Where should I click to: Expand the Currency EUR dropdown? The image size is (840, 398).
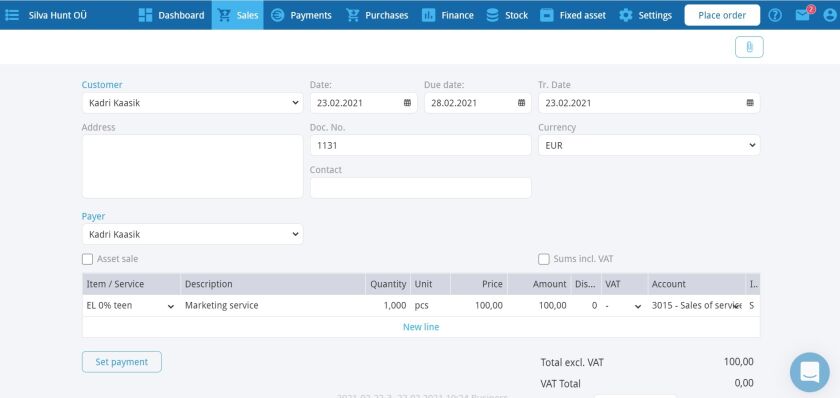coord(649,145)
